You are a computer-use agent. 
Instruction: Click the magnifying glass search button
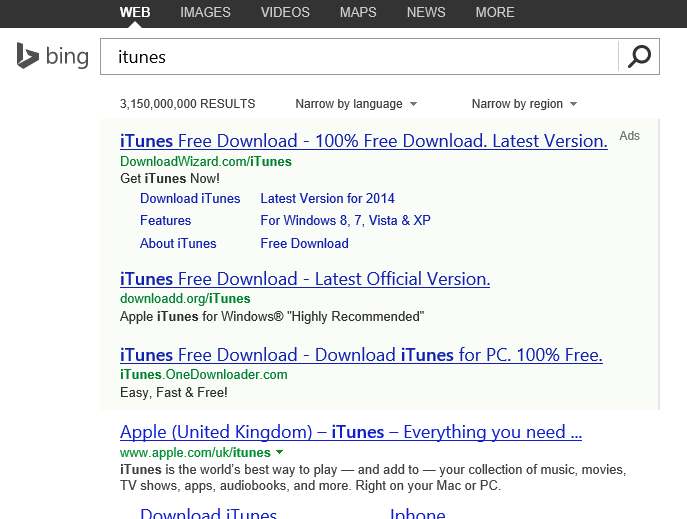coord(639,56)
